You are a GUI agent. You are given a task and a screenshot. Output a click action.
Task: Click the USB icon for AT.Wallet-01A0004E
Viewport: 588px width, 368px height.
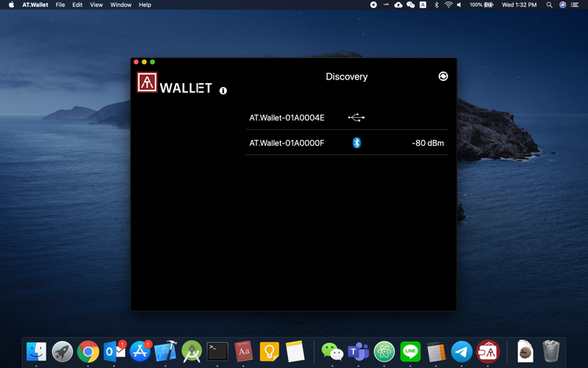point(356,118)
